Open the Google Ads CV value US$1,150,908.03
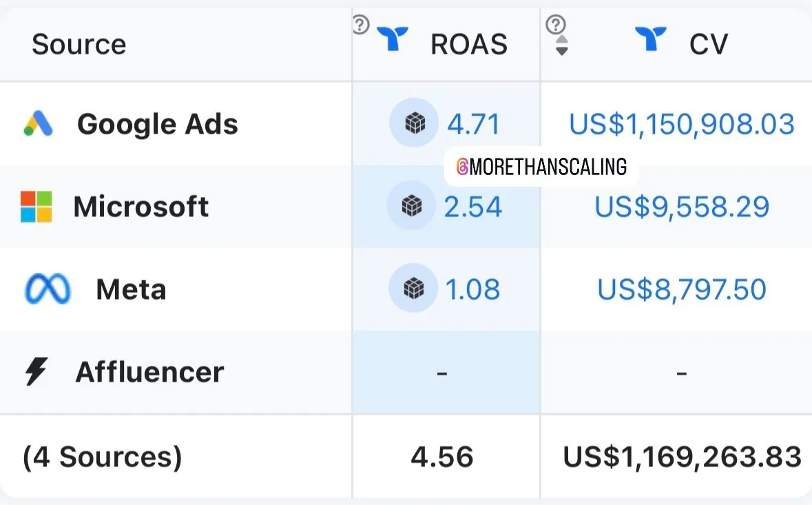The image size is (812, 505). (682, 124)
